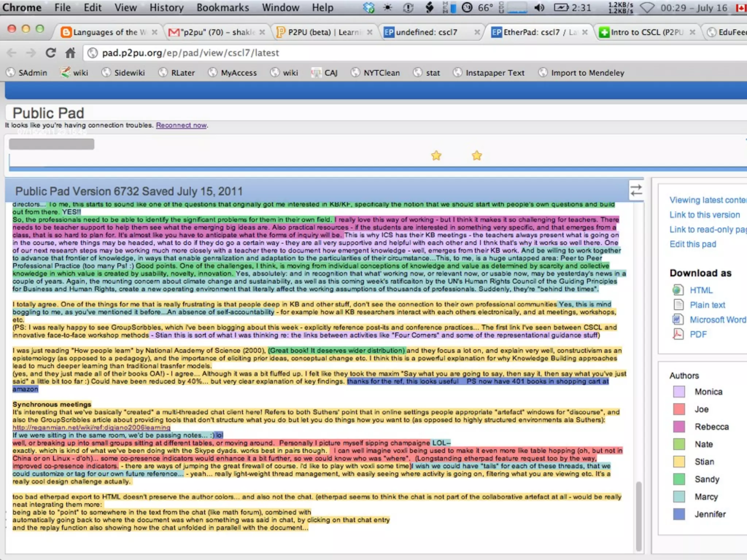Click the Plain text file icon
The image size is (747, 560).
click(x=678, y=305)
